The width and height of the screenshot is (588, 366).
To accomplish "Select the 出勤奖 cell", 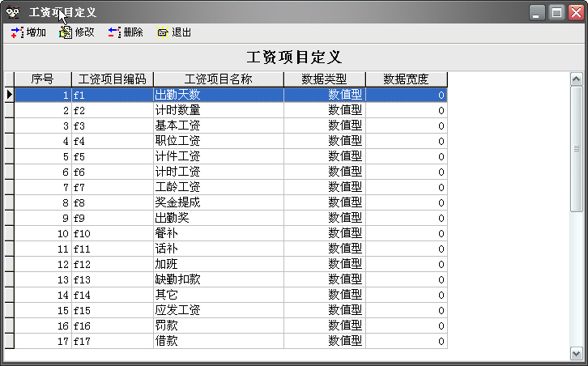I will coord(219,218).
